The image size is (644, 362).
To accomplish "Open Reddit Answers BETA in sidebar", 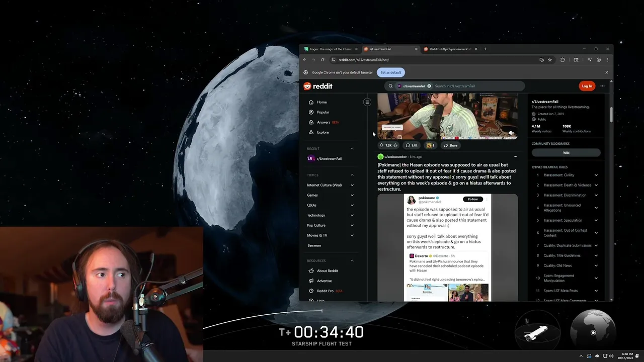I will point(325,122).
